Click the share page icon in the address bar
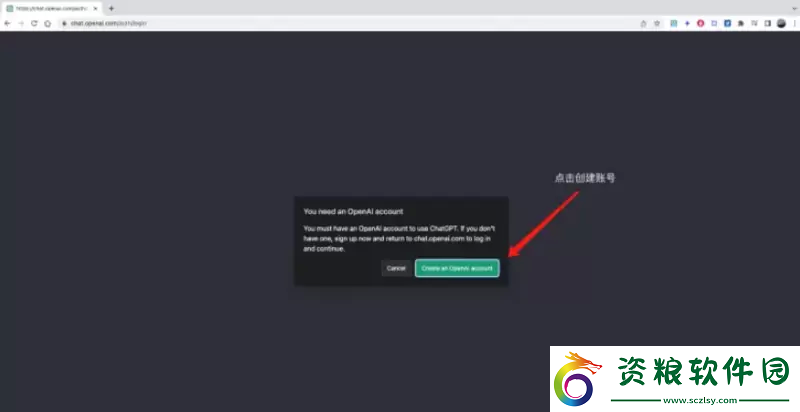 point(643,23)
